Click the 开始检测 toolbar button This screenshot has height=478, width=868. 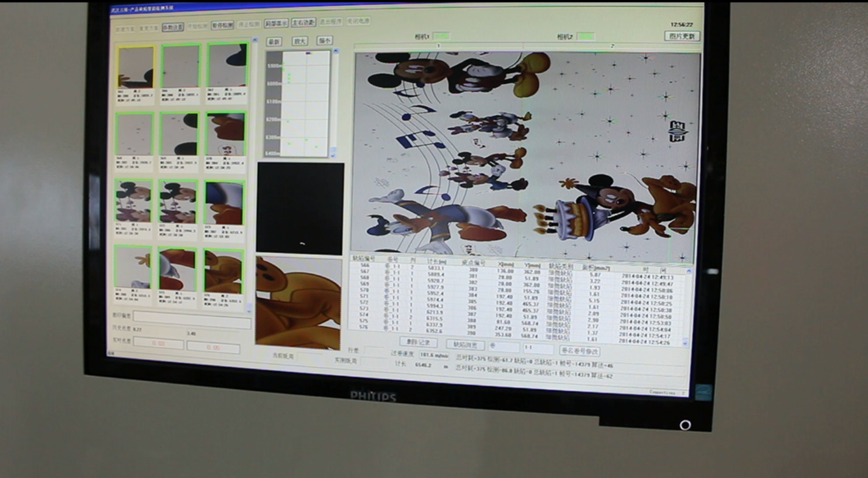point(197,26)
